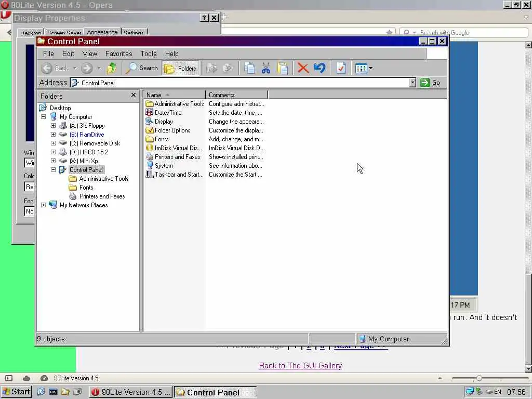Expand the (C:) Removable Disk node
This screenshot has width=532, height=399.
pyautogui.click(x=54, y=143)
